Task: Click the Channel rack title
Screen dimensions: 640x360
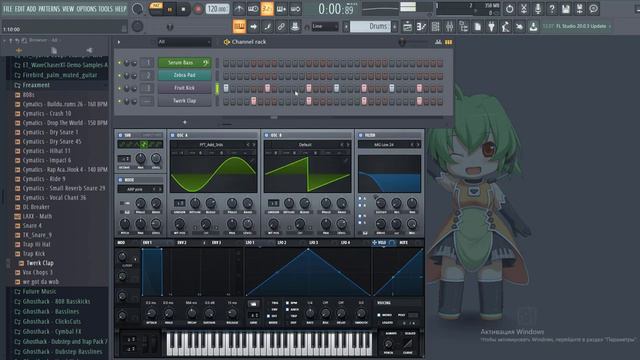Action: [x=249, y=42]
